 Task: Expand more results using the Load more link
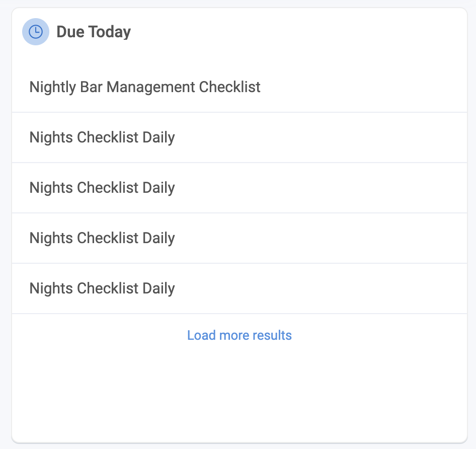239,335
